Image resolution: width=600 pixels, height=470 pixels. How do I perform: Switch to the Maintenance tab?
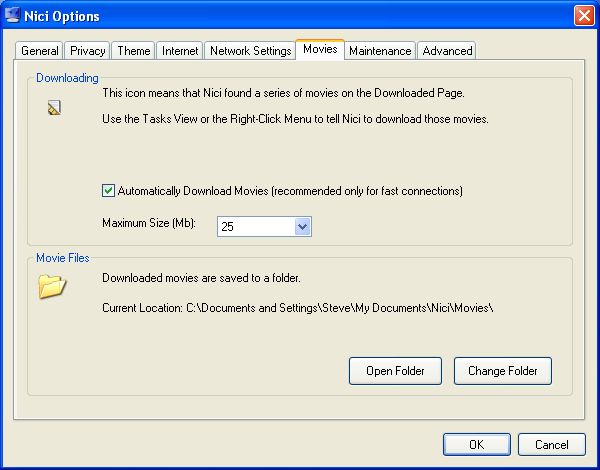point(380,51)
